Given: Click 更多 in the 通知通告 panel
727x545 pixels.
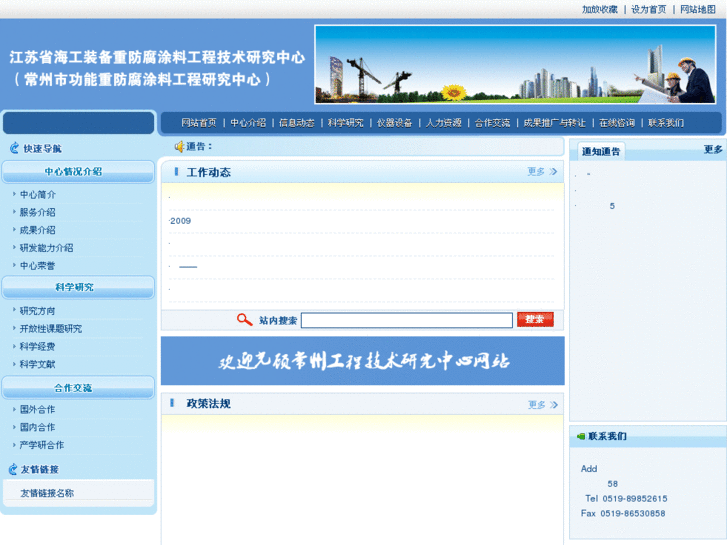Looking at the screenshot, I should pyautogui.click(x=713, y=149).
